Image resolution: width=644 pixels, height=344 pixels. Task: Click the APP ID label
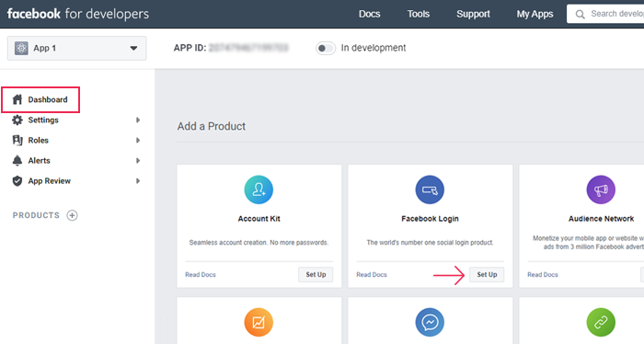pyautogui.click(x=190, y=48)
